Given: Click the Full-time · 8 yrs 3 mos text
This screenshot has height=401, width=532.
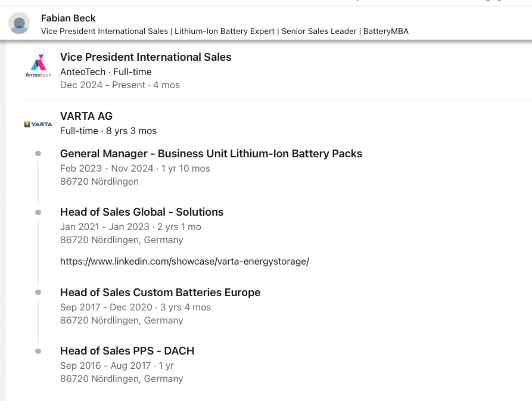Looking at the screenshot, I should [108, 131].
